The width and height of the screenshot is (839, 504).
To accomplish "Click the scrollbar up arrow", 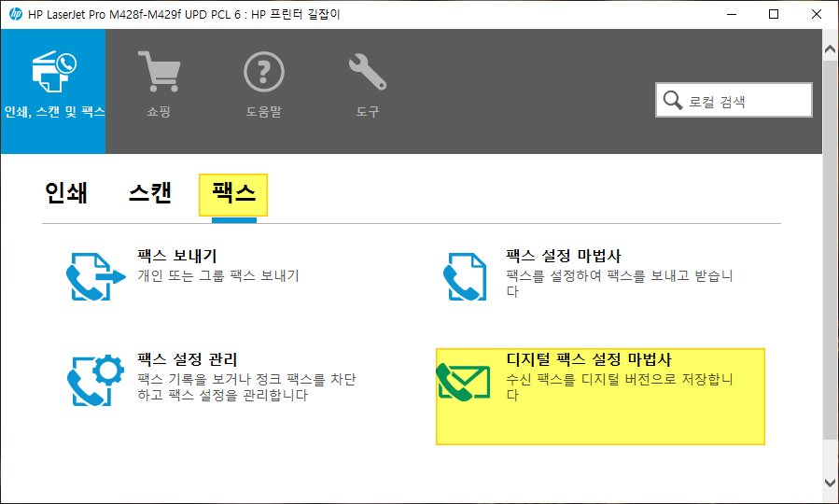I will pyautogui.click(x=830, y=49).
